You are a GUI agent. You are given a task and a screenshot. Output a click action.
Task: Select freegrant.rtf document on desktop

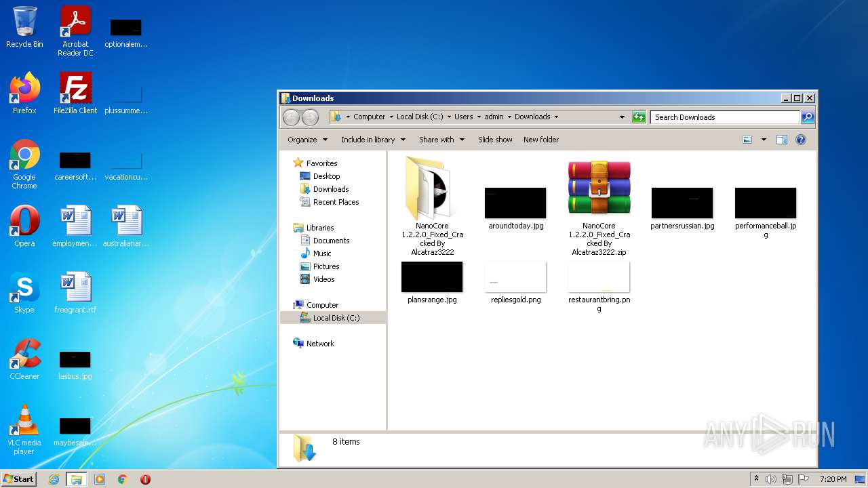(x=75, y=293)
